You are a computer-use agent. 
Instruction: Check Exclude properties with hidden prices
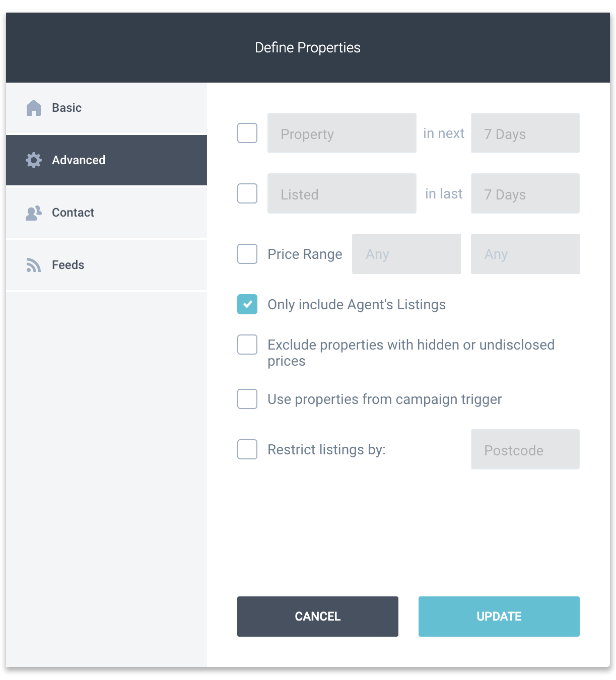point(247,345)
